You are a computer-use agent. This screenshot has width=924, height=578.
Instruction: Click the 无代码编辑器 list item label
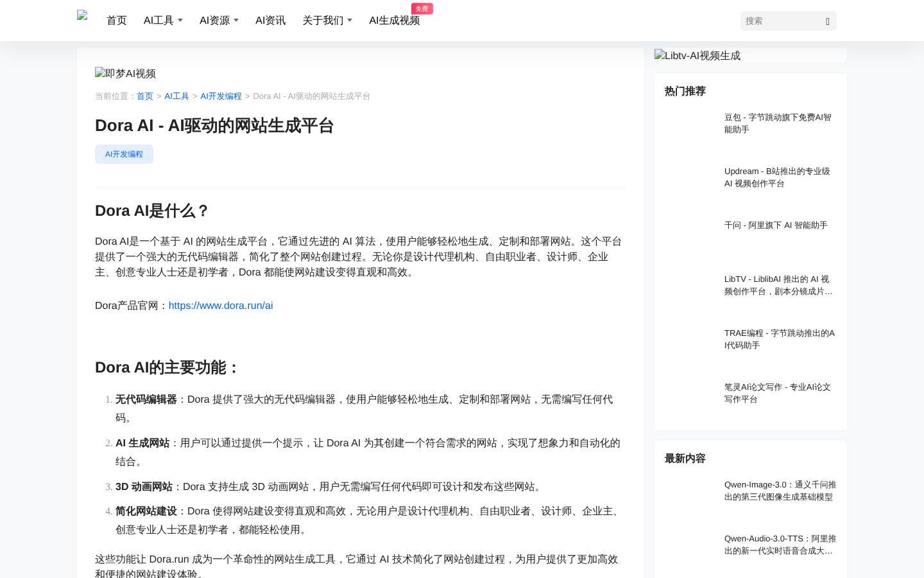pos(146,399)
